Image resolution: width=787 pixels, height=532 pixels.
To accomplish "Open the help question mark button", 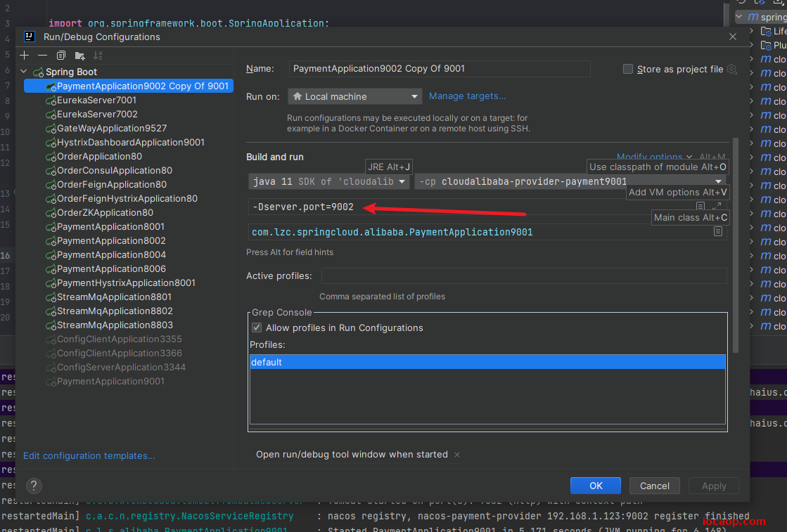I will point(34,486).
